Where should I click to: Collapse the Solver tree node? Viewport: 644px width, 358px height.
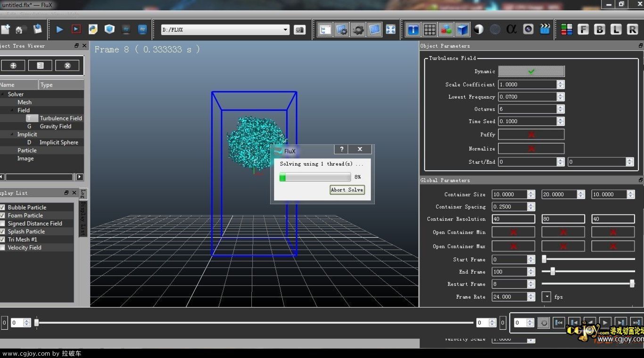[3, 94]
